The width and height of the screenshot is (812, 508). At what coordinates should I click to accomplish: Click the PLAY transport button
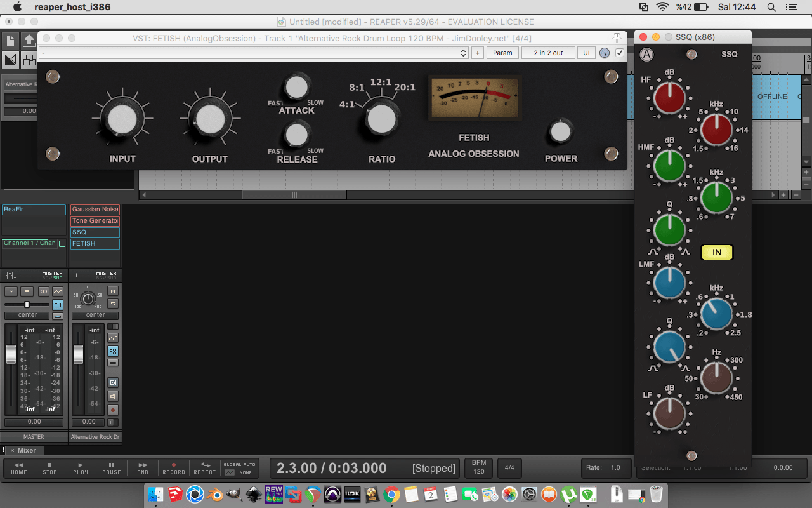[x=81, y=468]
